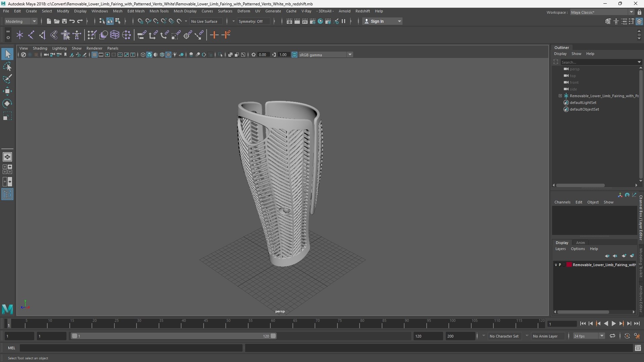644x362 pixels.
Task: Open the Workspace Maya Classic dropdown
Action: click(602, 12)
